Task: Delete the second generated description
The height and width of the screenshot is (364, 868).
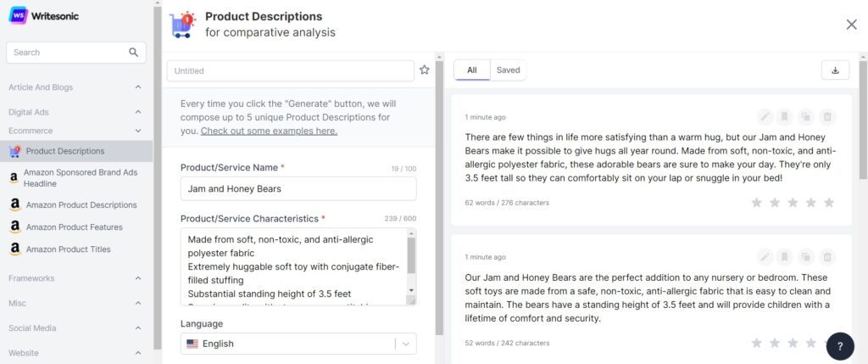Action: pyautogui.click(x=827, y=256)
